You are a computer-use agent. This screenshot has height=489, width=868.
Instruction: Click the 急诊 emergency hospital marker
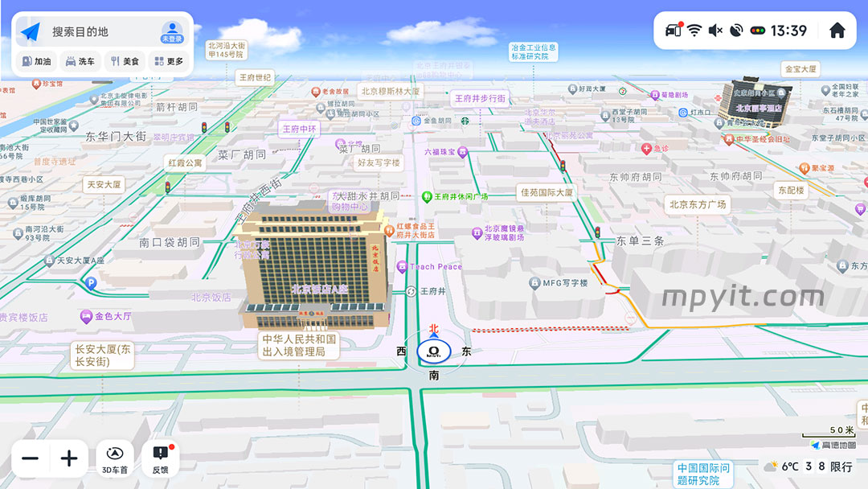(646, 149)
